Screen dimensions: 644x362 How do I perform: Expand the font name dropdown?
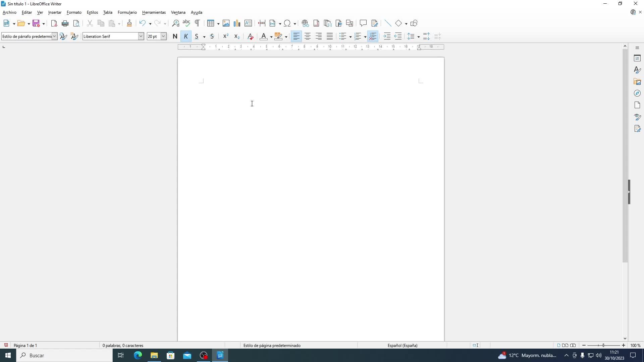(x=141, y=37)
